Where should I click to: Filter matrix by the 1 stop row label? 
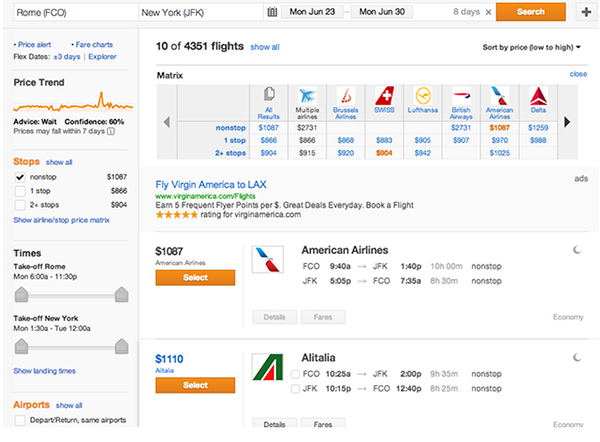[235, 140]
